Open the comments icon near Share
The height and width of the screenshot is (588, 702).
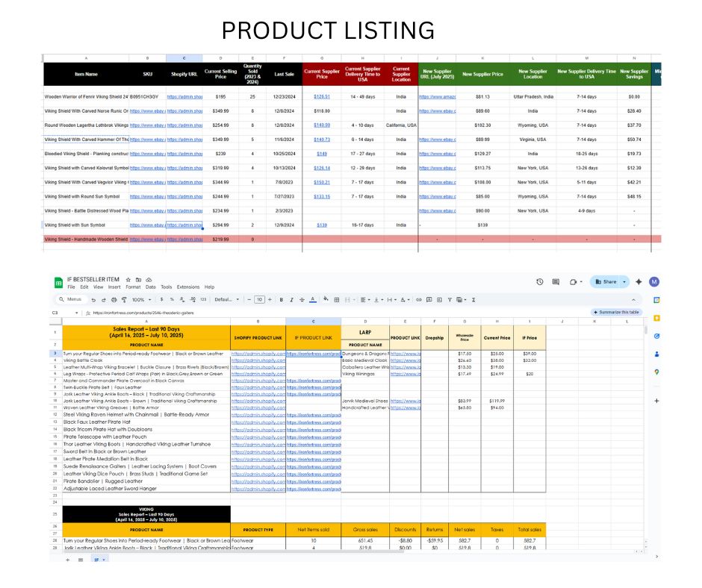(556, 281)
